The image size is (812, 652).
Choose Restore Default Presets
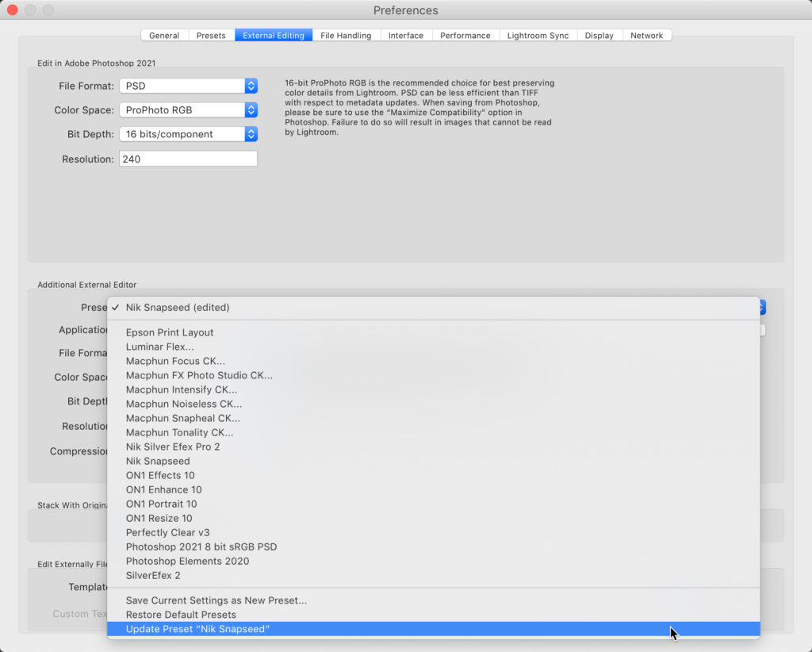coord(181,615)
